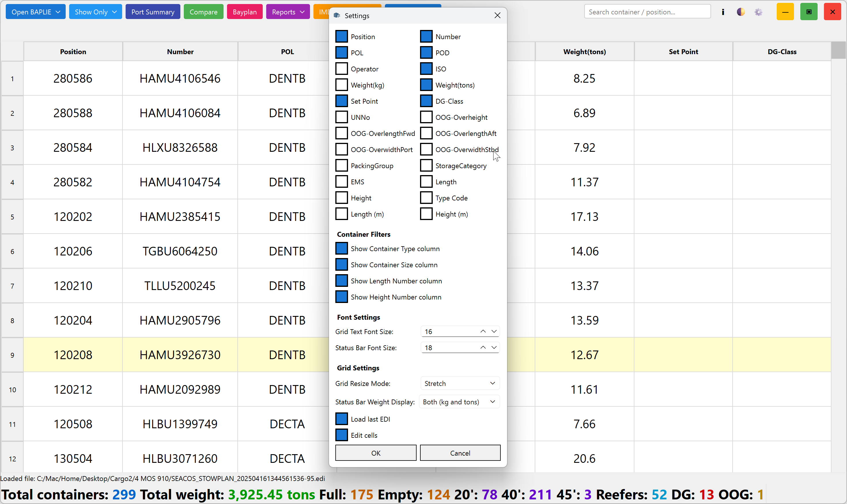
Task: Uncheck the Position column checkbox
Action: point(341,36)
